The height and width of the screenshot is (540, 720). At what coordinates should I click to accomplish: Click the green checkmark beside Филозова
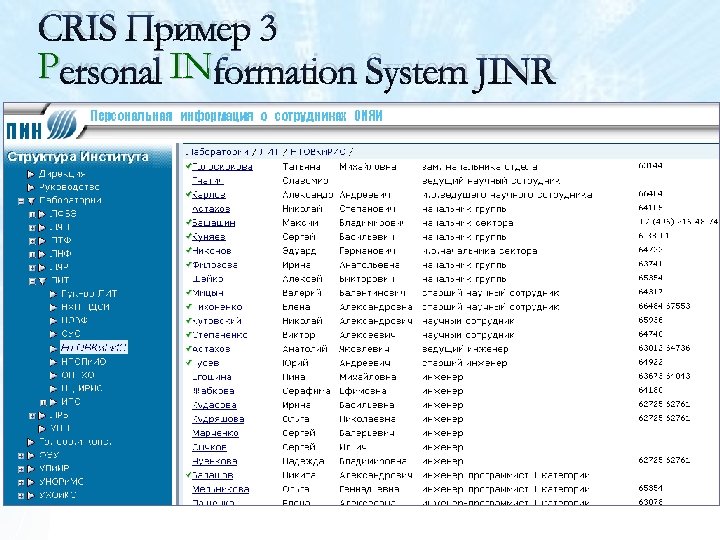point(188,264)
